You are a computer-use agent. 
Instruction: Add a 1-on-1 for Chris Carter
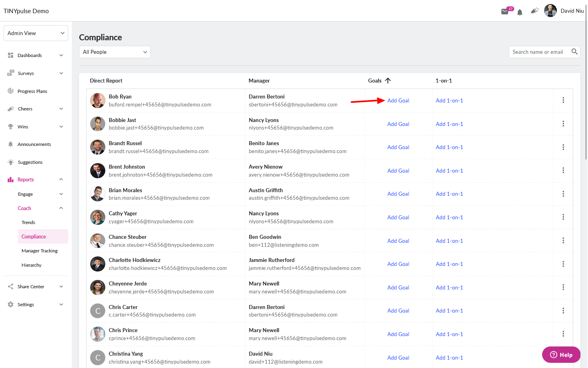coord(449,311)
